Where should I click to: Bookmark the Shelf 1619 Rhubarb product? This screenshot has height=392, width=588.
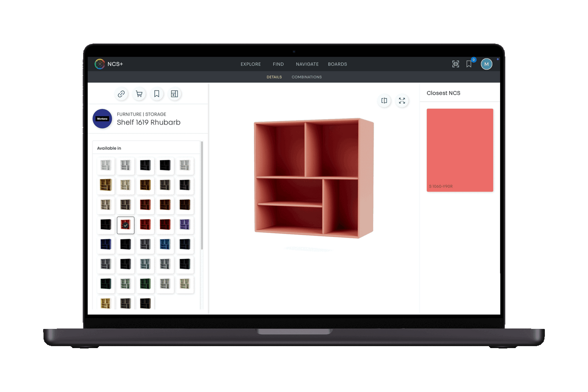coord(157,94)
